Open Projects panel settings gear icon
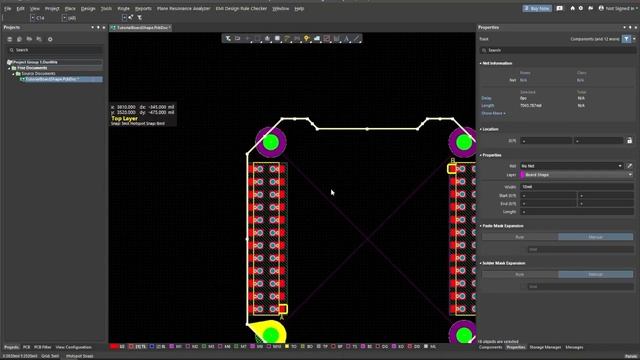 tap(50, 39)
